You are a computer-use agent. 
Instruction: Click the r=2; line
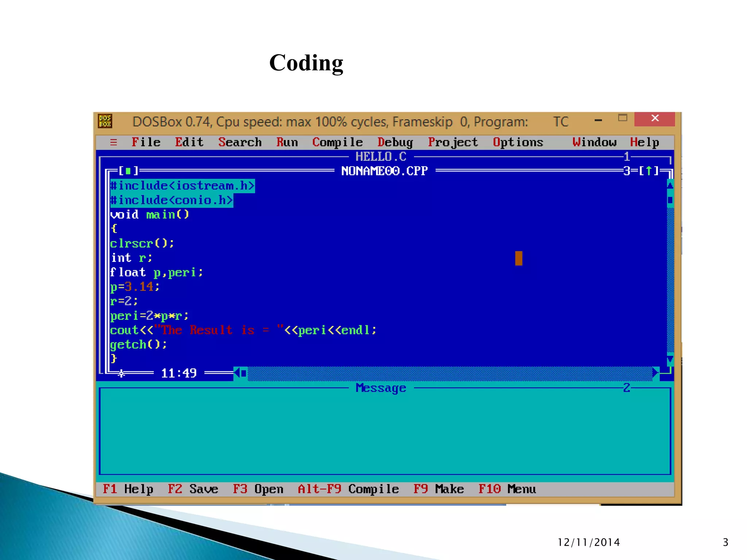click(124, 301)
